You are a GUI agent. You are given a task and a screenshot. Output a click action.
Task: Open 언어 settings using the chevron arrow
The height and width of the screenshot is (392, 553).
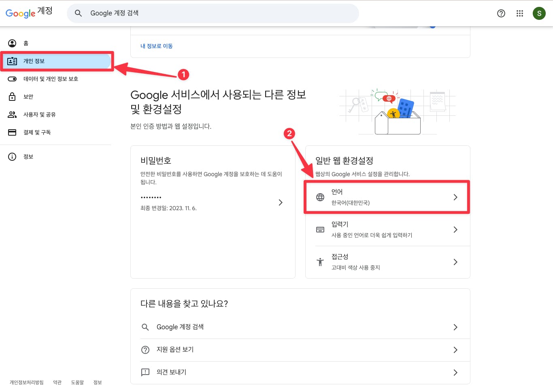point(455,197)
